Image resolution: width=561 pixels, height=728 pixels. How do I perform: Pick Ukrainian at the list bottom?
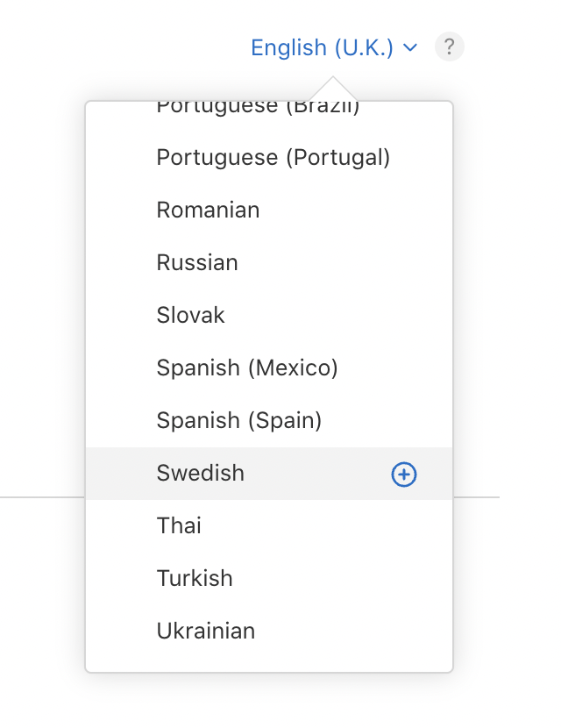click(x=206, y=632)
